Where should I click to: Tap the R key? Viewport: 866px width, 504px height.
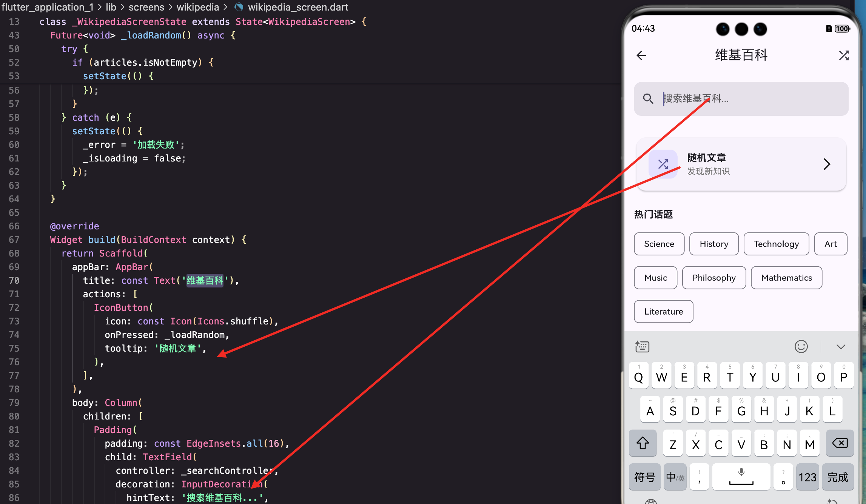tap(707, 376)
